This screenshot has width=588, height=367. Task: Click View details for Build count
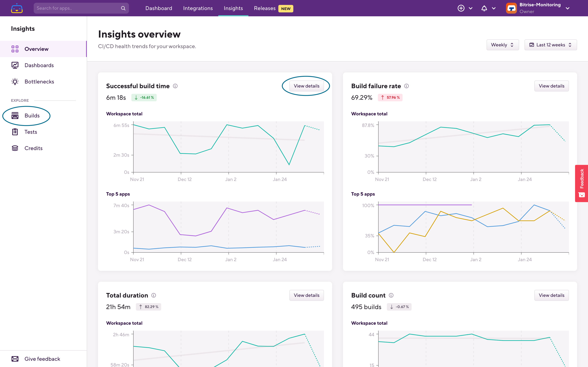click(x=551, y=295)
